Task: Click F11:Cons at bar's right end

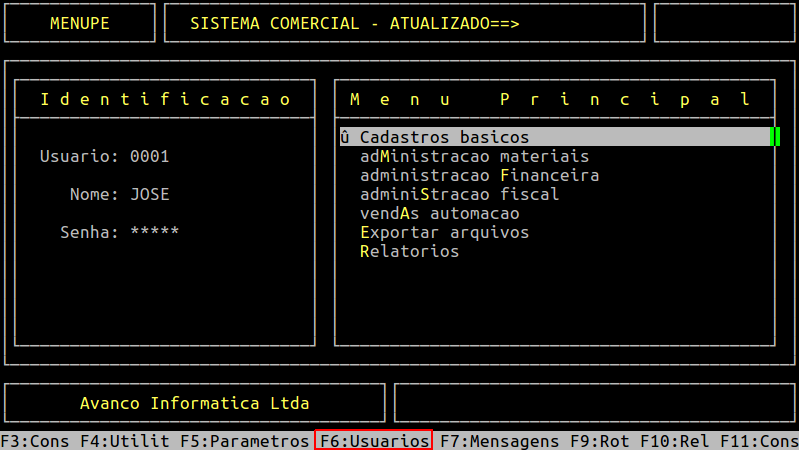Action: tap(759, 440)
